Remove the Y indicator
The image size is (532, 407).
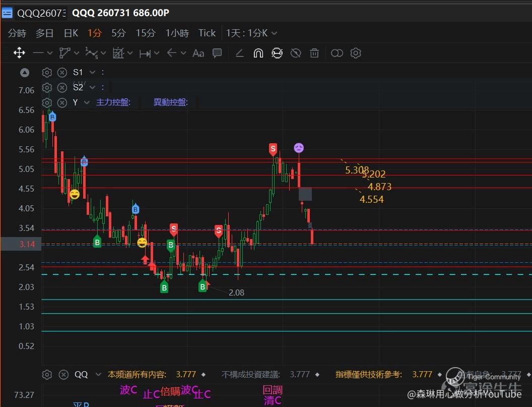(62, 102)
